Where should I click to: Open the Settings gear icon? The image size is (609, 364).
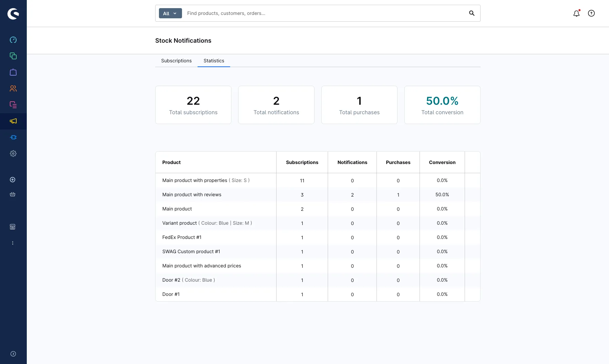(13, 154)
